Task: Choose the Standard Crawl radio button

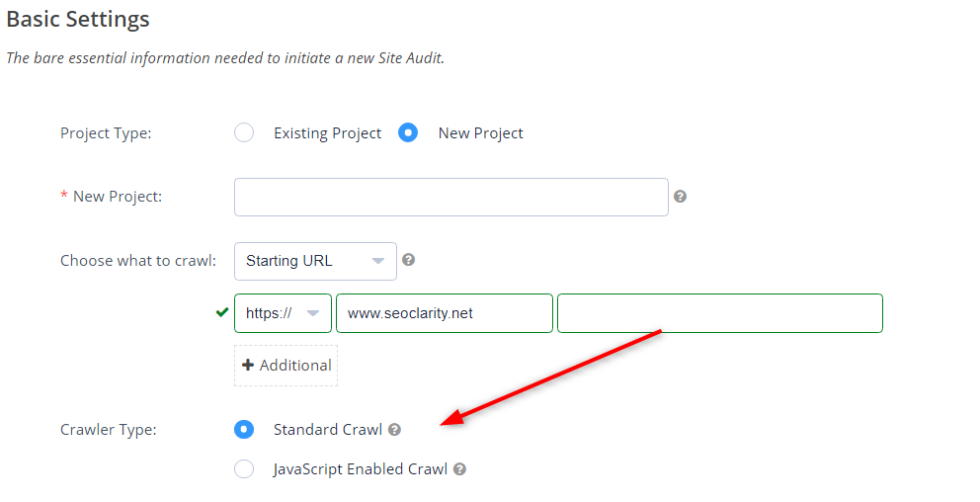Action: pos(244,430)
